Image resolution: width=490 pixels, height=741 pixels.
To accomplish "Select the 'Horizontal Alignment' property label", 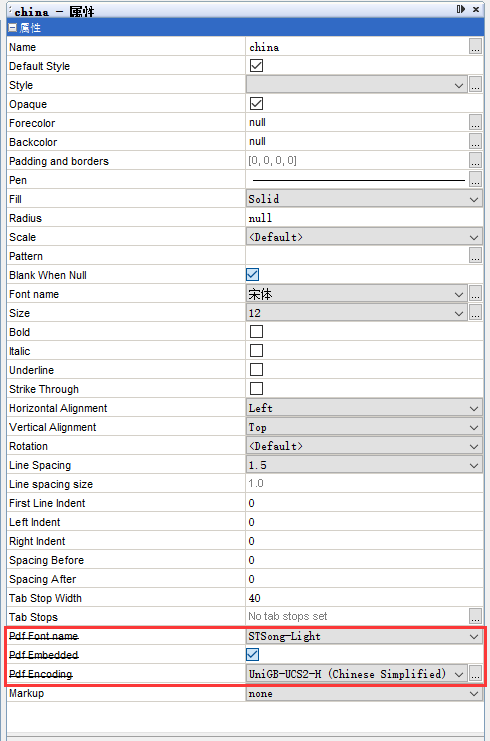I will tap(58, 408).
